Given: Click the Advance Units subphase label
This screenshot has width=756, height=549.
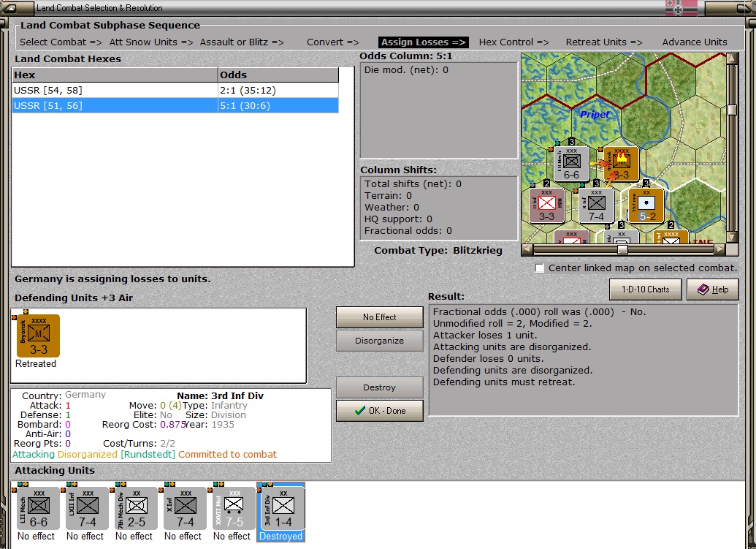Looking at the screenshot, I should point(695,42).
